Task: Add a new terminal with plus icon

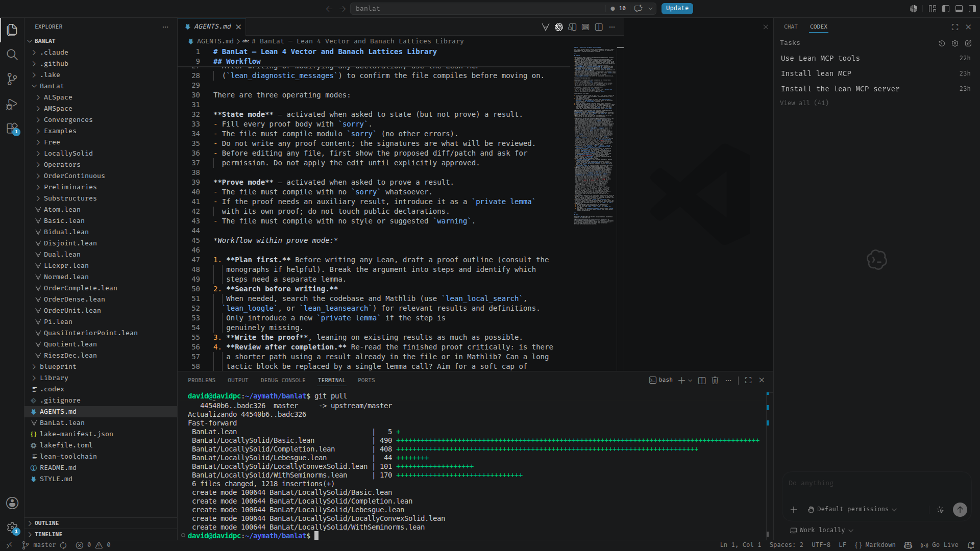Action: [681, 381]
